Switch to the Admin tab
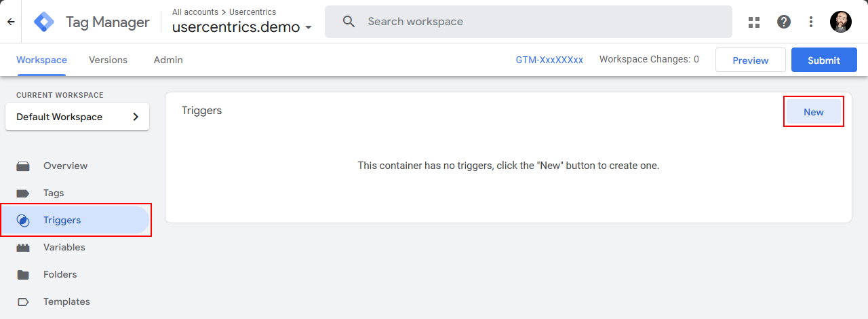868x319 pixels. (168, 60)
